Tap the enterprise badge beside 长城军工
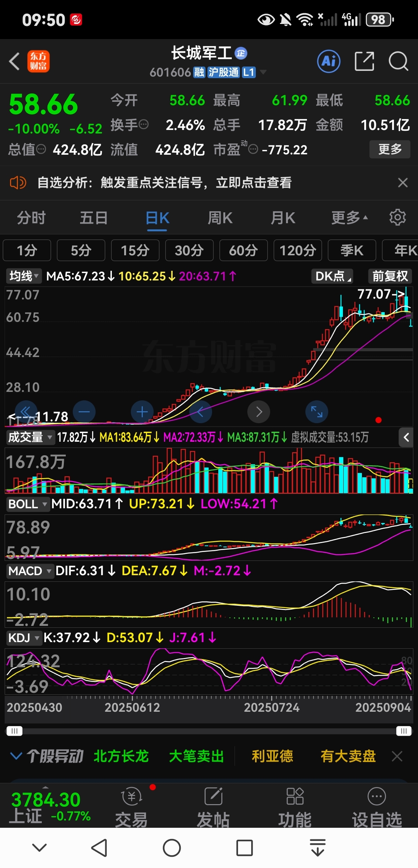 pos(241,53)
